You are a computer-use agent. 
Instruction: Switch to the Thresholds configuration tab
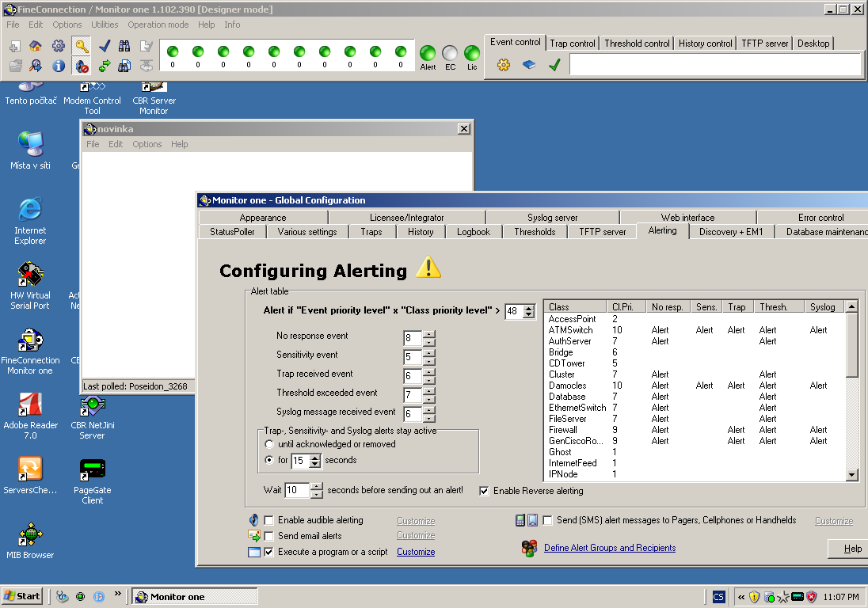tap(535, 232)
